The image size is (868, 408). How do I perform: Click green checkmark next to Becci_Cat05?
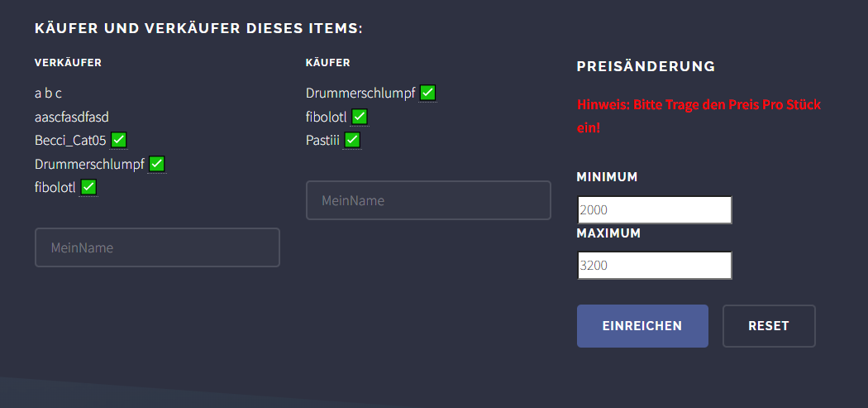click(118, 140)
